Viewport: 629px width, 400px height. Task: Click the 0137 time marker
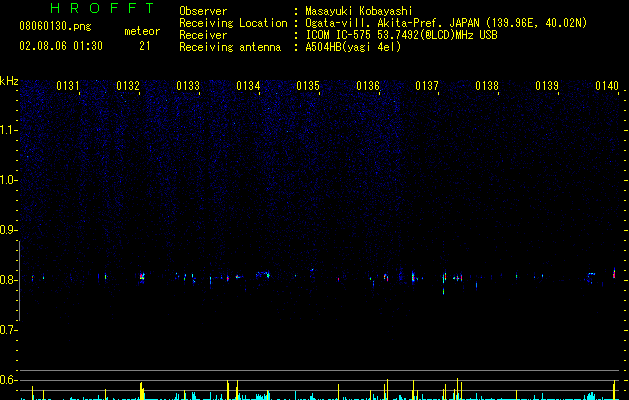tap(427, 86)
